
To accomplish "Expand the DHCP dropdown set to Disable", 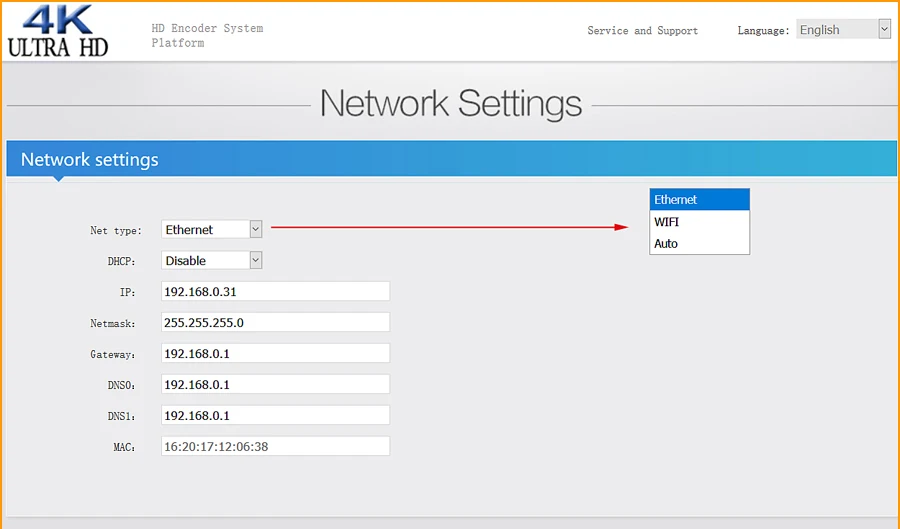I will click(x=211, y=260).
